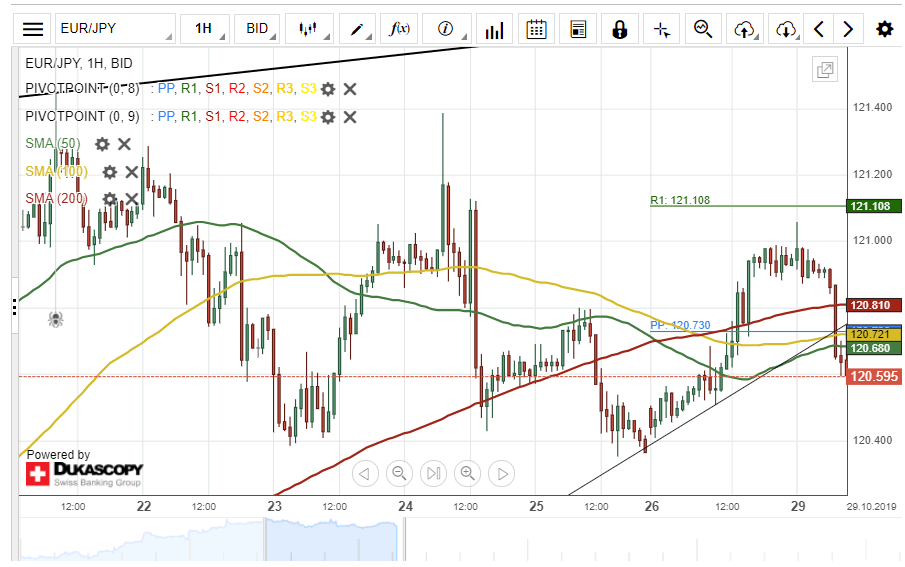Image resolution: width=905 pixels, height=567 pixels.
Task: Click the zoom out magnifier below chart
Action: (399, 473)
